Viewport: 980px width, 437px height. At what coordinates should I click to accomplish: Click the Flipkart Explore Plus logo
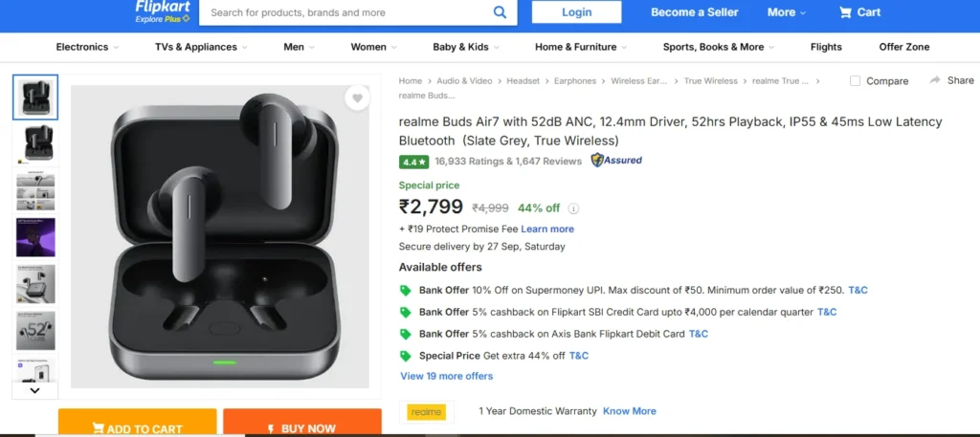(163, 11)
